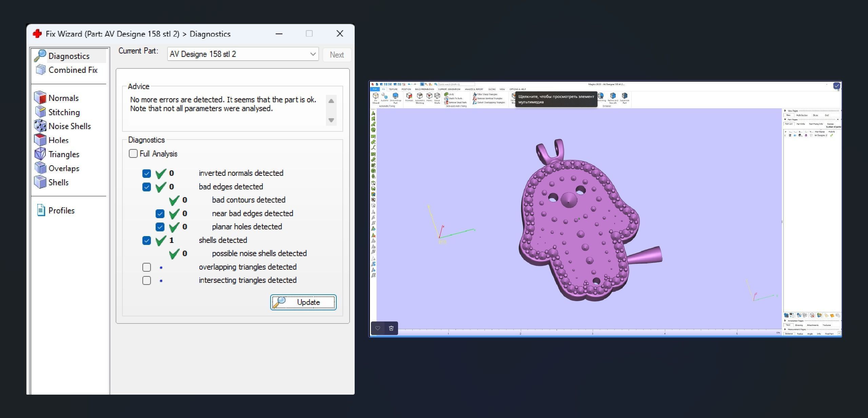Open BUILD PREPARATION tab in Magics

pos(425,89)
